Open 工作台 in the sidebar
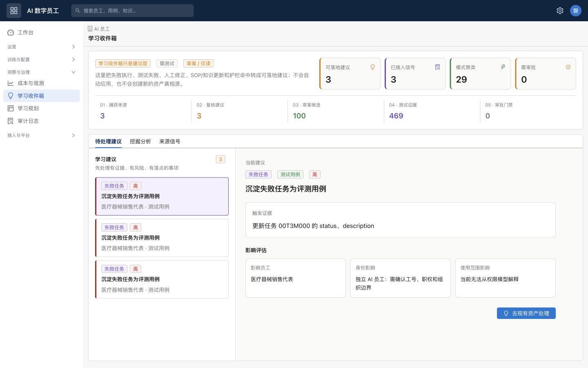This screenshot has height=368, width=588. [x=41, y=33]
